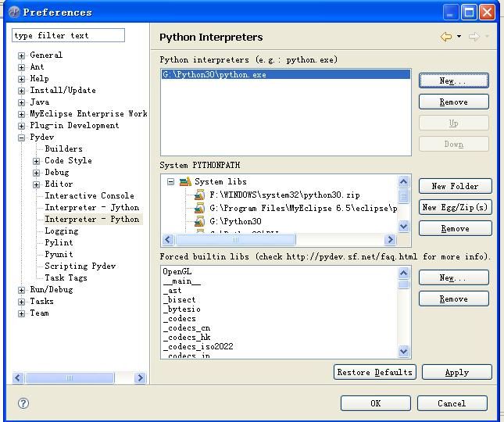Select F:\WINDOWS\system32\python30.zip path entry

284,195
